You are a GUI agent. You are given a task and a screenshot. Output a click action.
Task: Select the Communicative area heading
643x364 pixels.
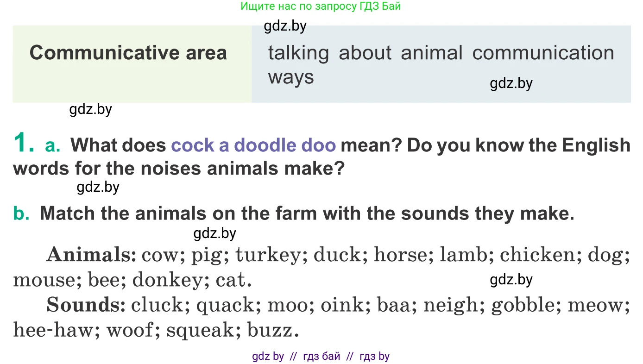(128, 53)
